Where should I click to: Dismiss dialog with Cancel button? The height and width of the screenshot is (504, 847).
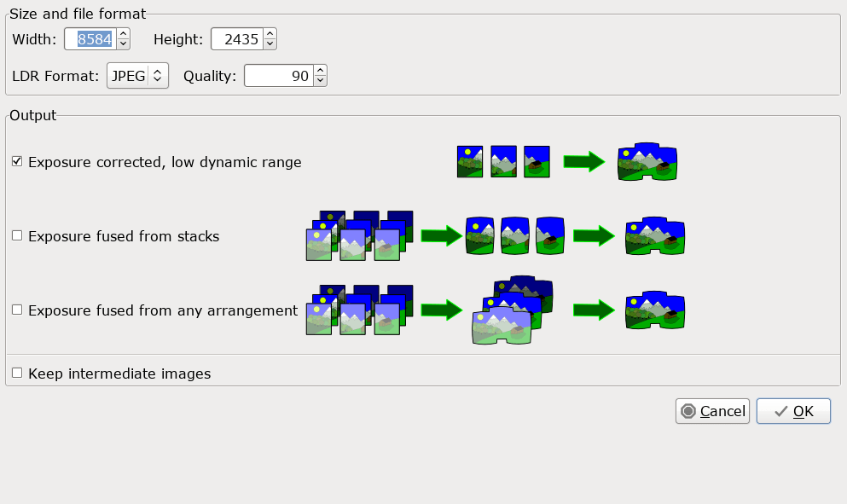712,411
